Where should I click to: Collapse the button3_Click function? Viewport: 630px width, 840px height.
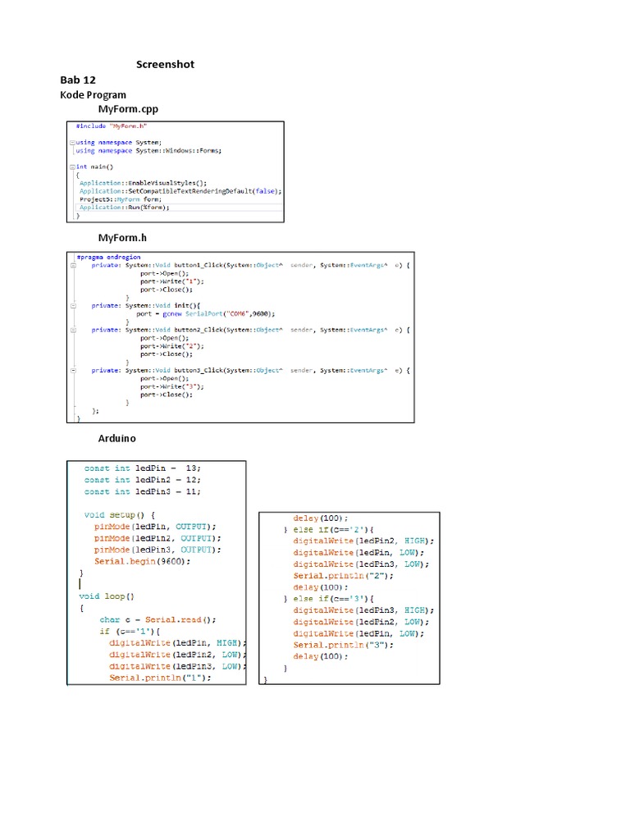(x=74, y=370)
